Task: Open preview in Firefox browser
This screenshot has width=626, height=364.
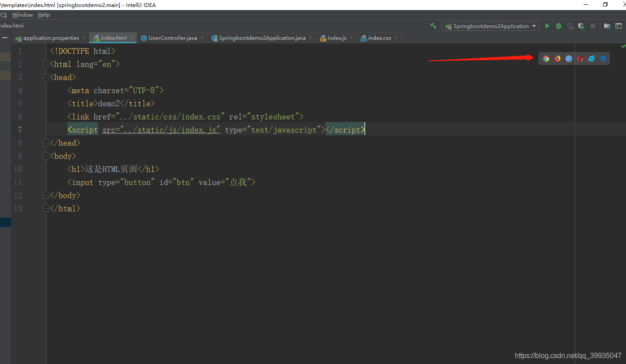Action: (557, 59)
